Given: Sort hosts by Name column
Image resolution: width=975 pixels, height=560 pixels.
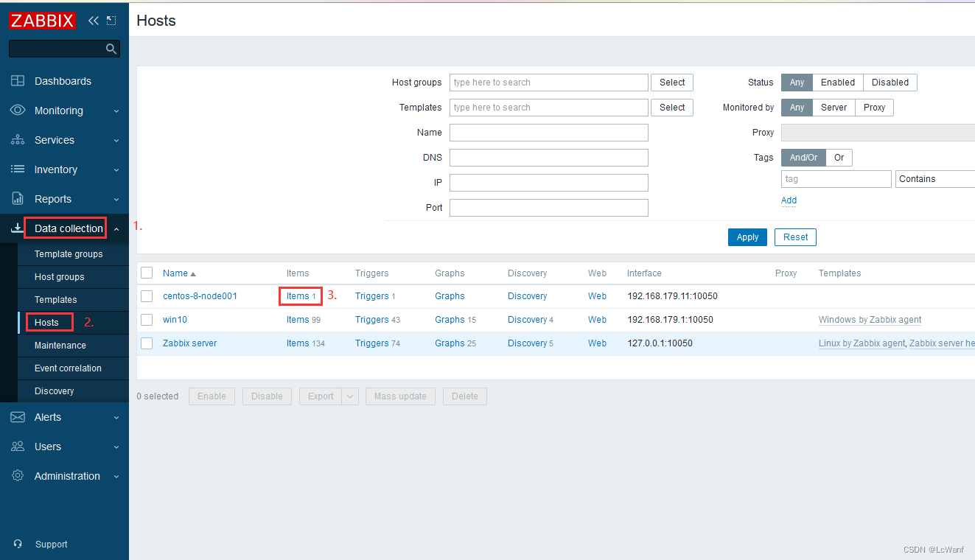Looking at the screenshot, I should (x=179, y=273).
